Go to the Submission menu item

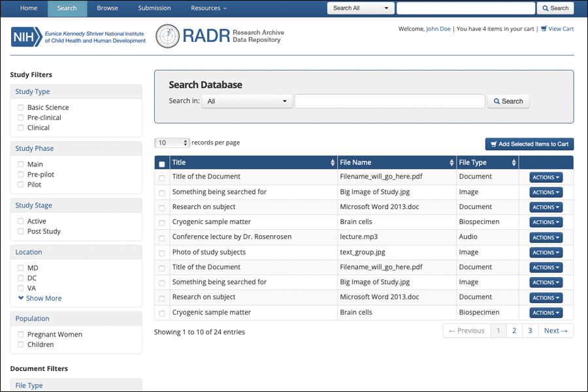click(154, 8)
